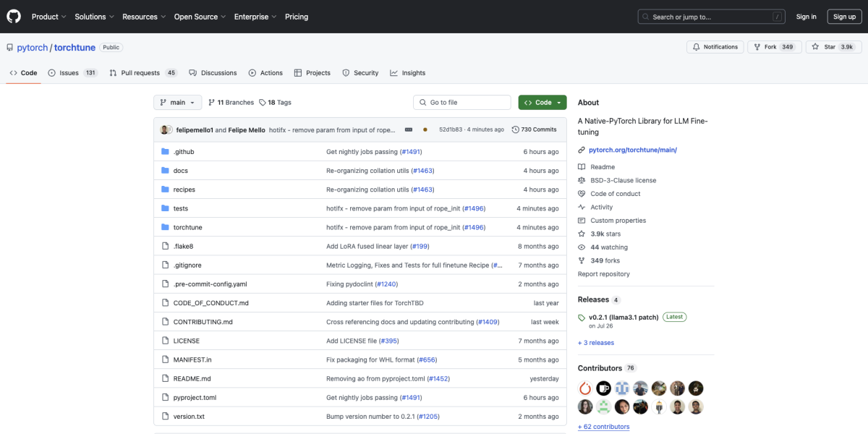
Task: Go to the Pull requests tab
Action: tap(143, 73)
